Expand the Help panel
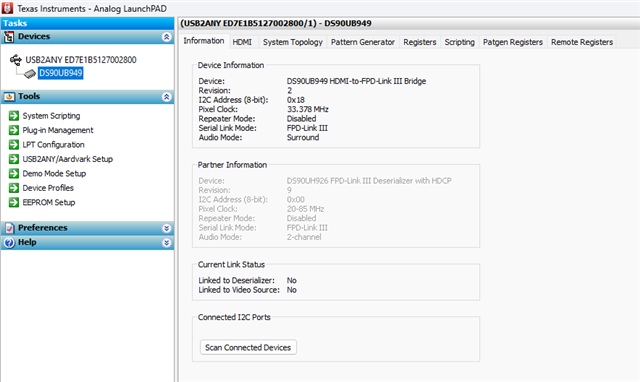Viewport: 640px width, 382px height. pos(167,243)
